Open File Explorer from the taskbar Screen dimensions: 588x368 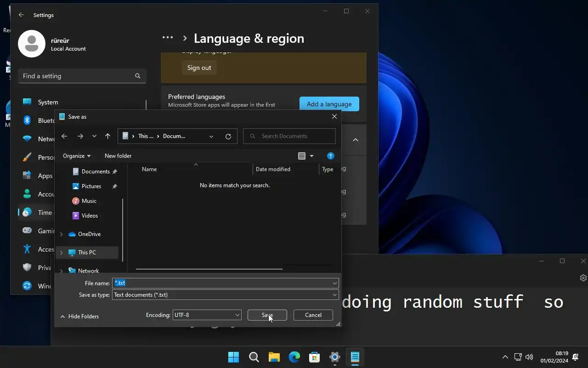point(274,357)
